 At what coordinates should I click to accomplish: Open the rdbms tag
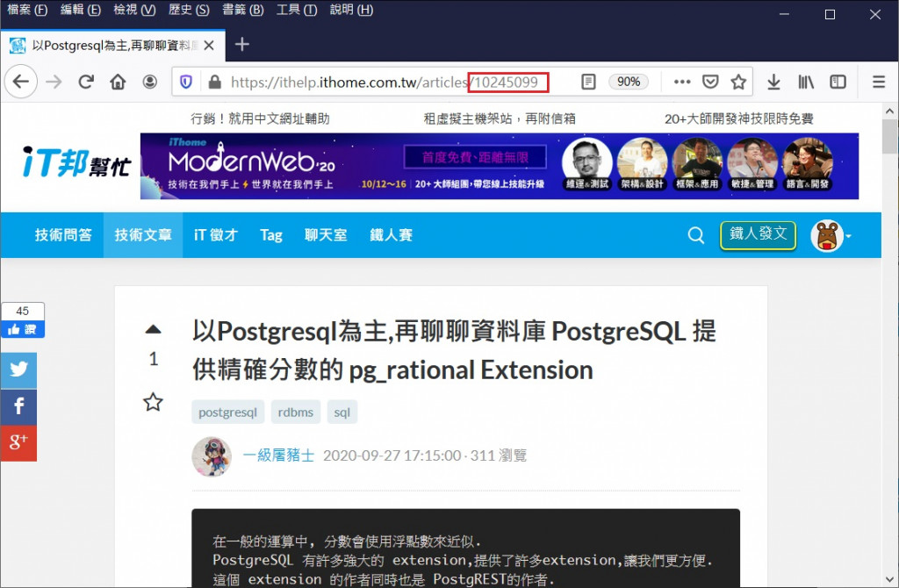click(295, 412)
